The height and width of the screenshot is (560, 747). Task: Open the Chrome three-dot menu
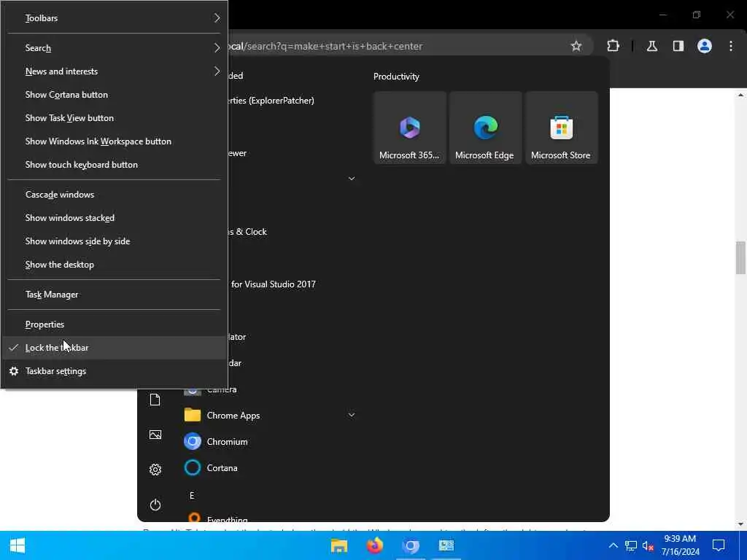point(731,46)
